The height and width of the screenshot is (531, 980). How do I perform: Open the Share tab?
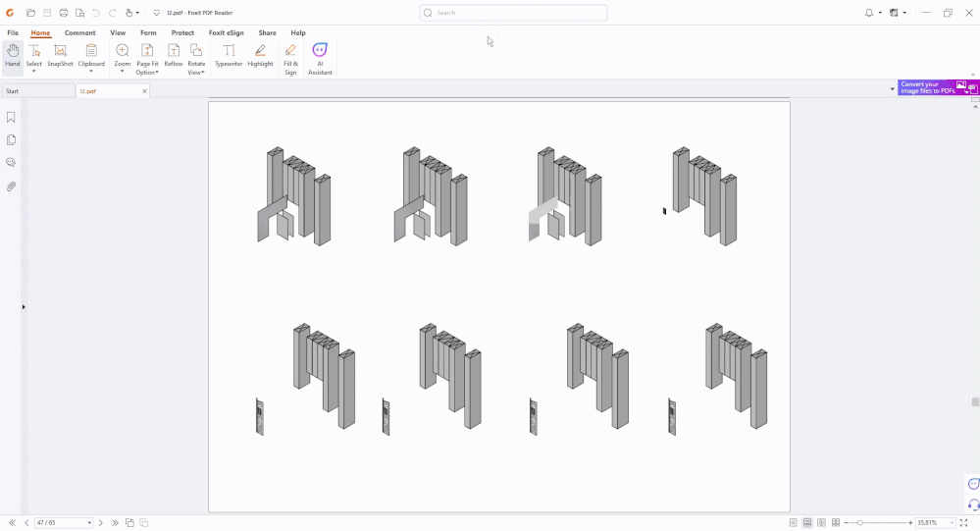point(267,33)
